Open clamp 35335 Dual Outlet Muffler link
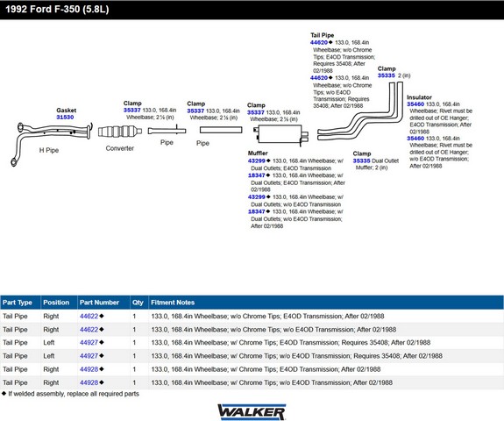This screenshot has width=504, height=421. (362, 161)
